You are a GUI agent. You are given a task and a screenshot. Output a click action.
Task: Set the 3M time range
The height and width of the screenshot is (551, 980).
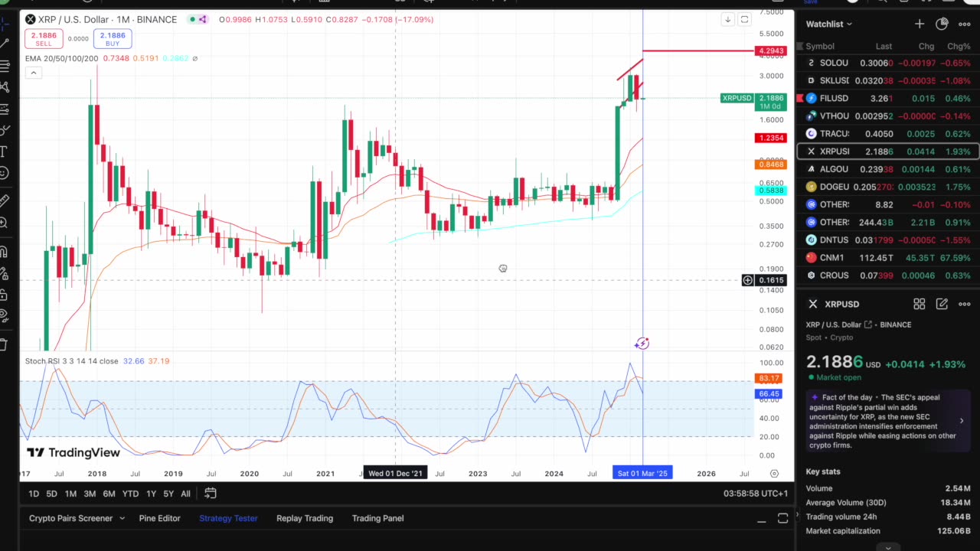pos(90,494)
